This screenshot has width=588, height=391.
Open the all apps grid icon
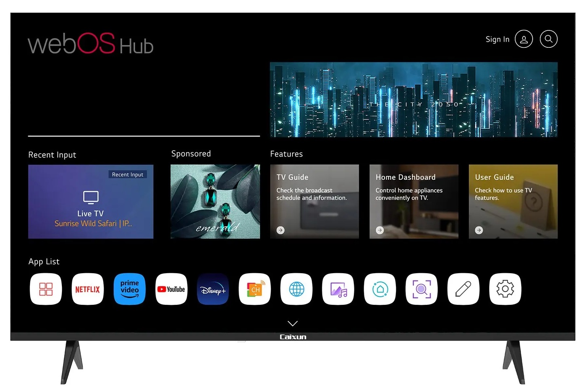pyautogui.click(x=46, y=289)
